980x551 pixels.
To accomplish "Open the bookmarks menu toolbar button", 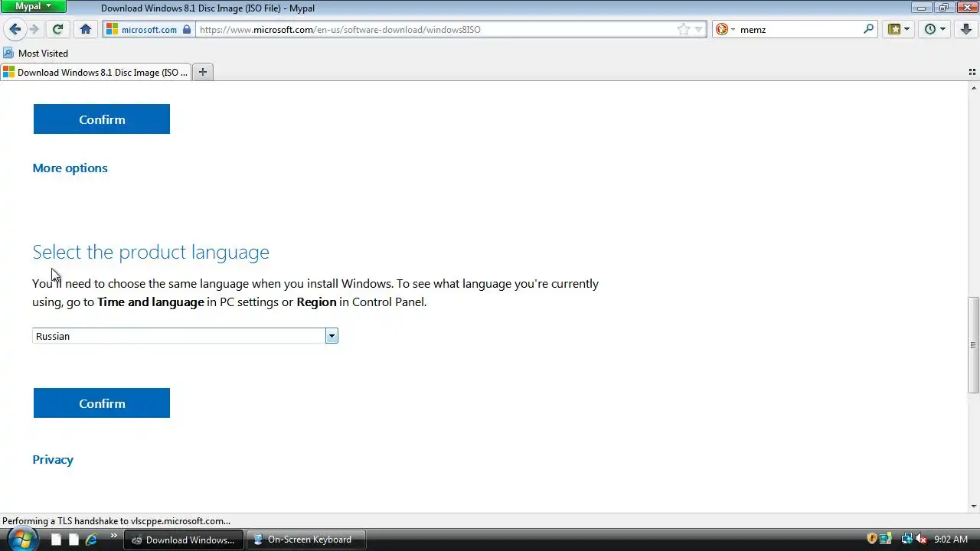I will coord(899,29).
